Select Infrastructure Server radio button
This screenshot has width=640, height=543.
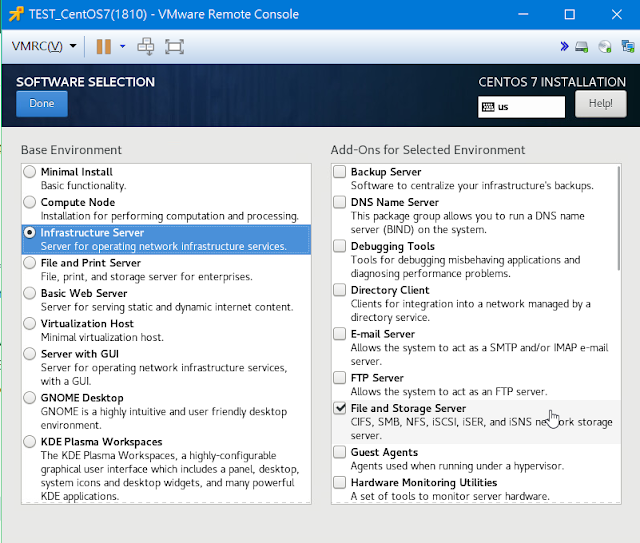click(29, 232)
